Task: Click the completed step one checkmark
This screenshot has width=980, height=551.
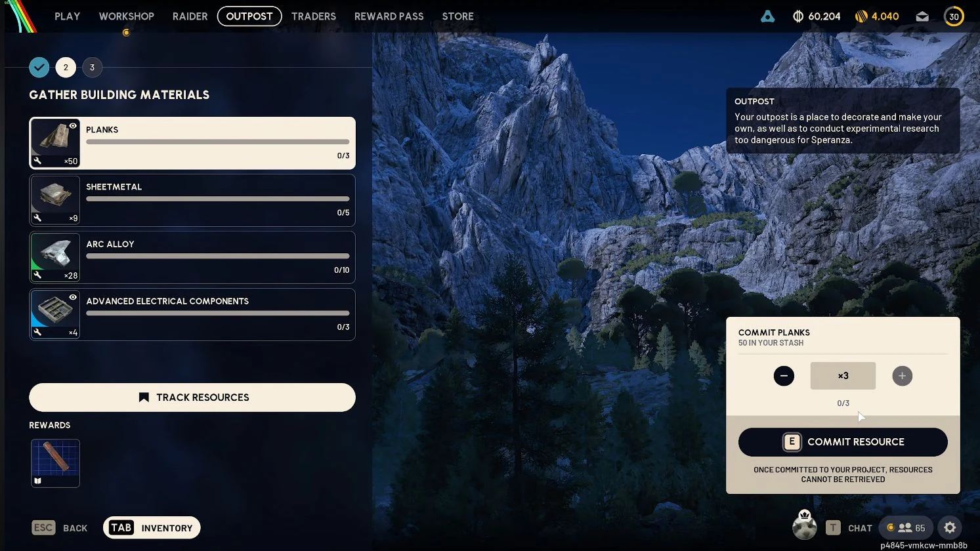Action: [39, 67]
